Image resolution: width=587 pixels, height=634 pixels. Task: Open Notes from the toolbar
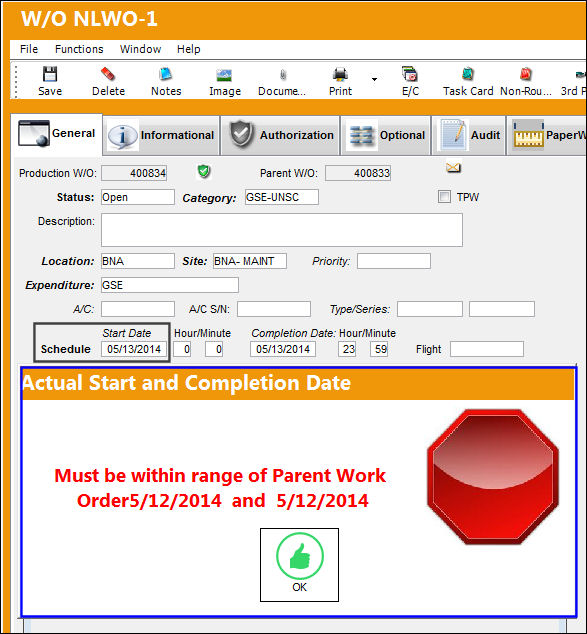click(166, 74)
